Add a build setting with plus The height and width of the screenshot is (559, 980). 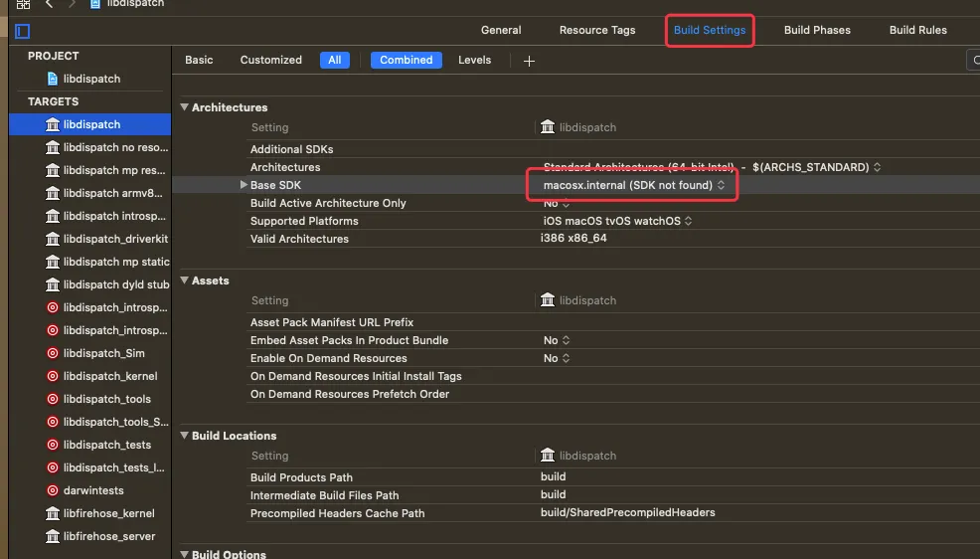coord(529,61)
